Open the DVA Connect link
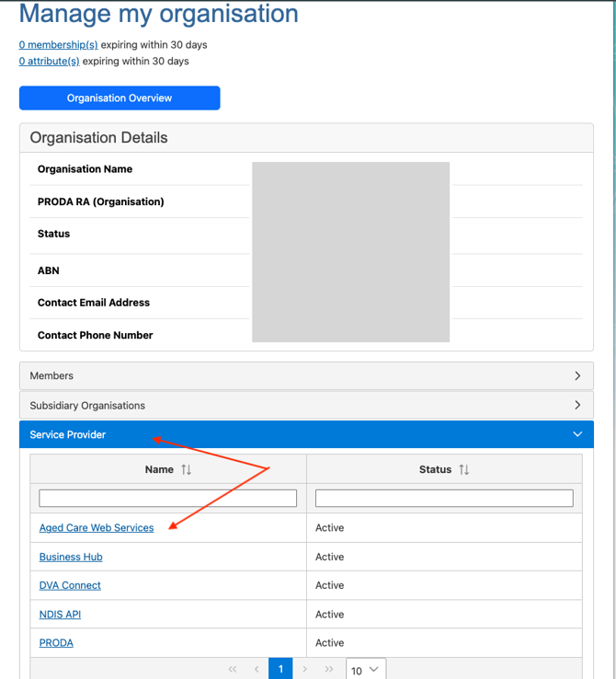The height and width of the screenshot is (679, 616). 70,585
